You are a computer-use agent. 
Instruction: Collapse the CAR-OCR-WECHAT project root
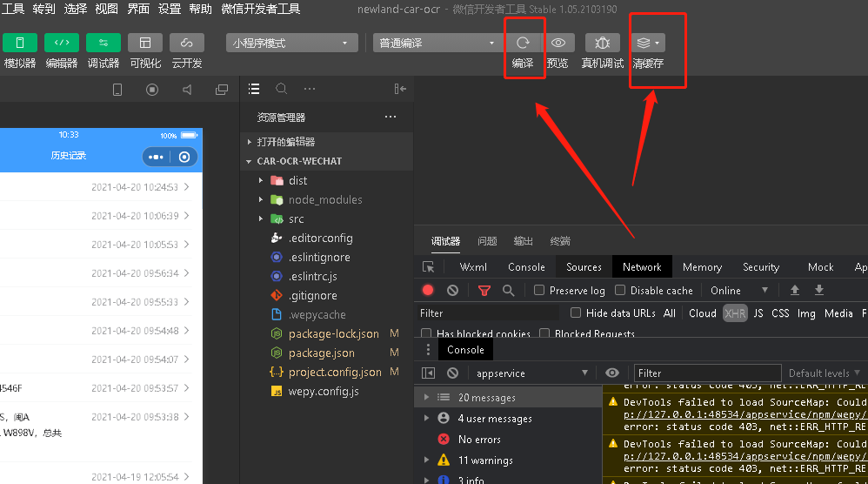coord(249,161)
